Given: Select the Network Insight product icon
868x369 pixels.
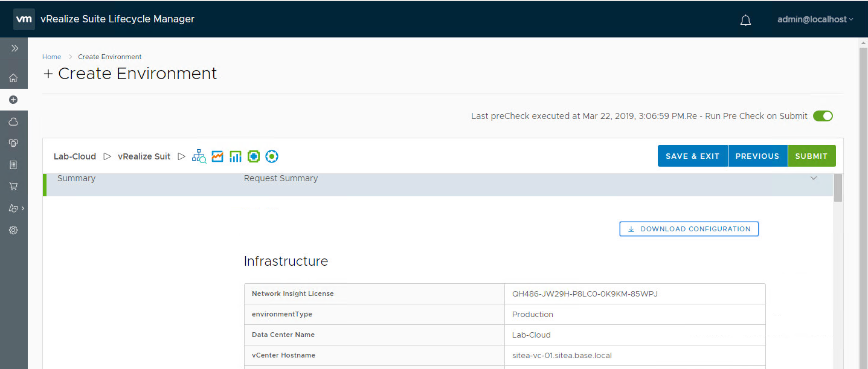Looking at the screenshot, I should point(199,156).
